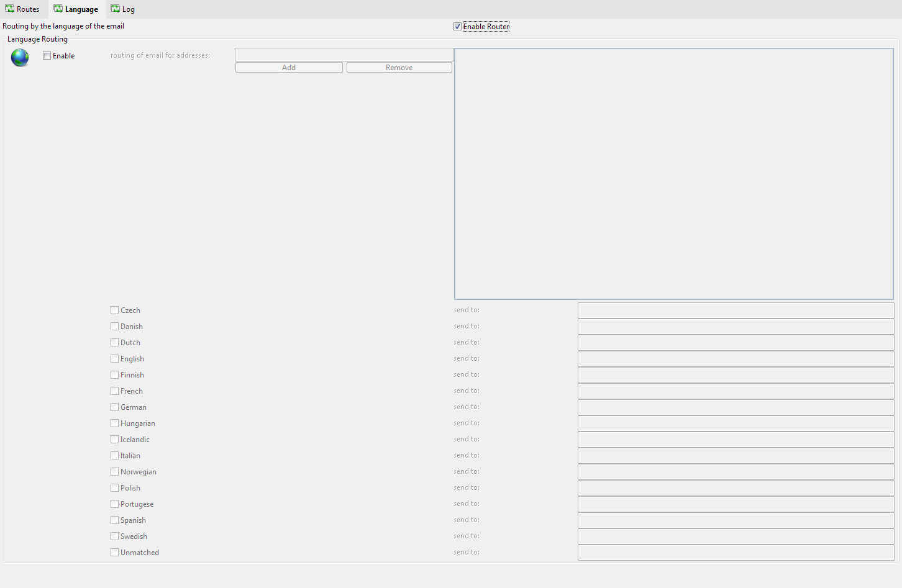
Task: Open the Routes tab
Action: 22,9
